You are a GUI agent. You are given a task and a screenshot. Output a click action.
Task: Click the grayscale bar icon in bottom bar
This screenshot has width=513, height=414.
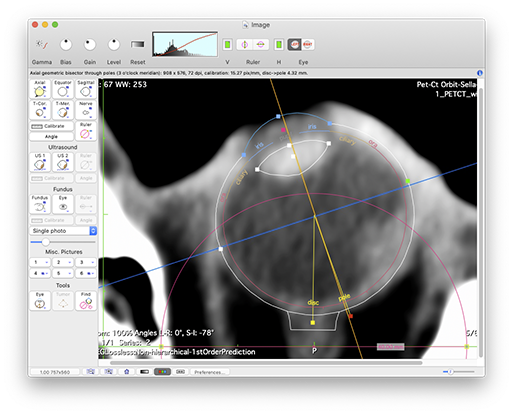click(144, 372)
